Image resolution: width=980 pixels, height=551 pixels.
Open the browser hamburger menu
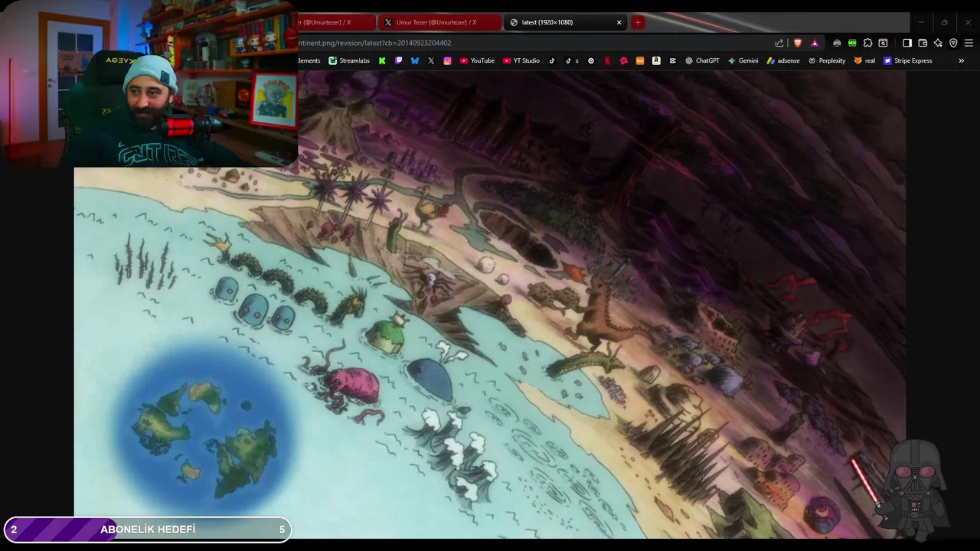click(969, 43)
